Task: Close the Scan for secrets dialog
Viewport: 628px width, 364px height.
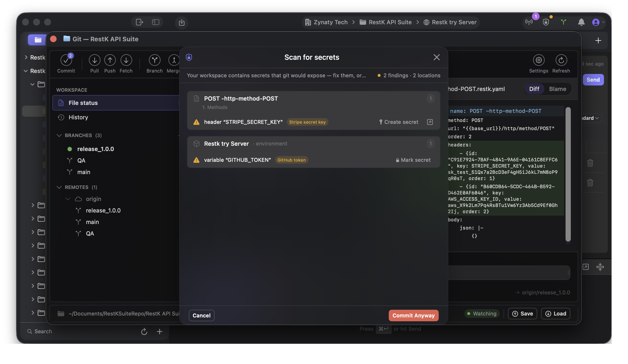Action: (x=436, y=57)
